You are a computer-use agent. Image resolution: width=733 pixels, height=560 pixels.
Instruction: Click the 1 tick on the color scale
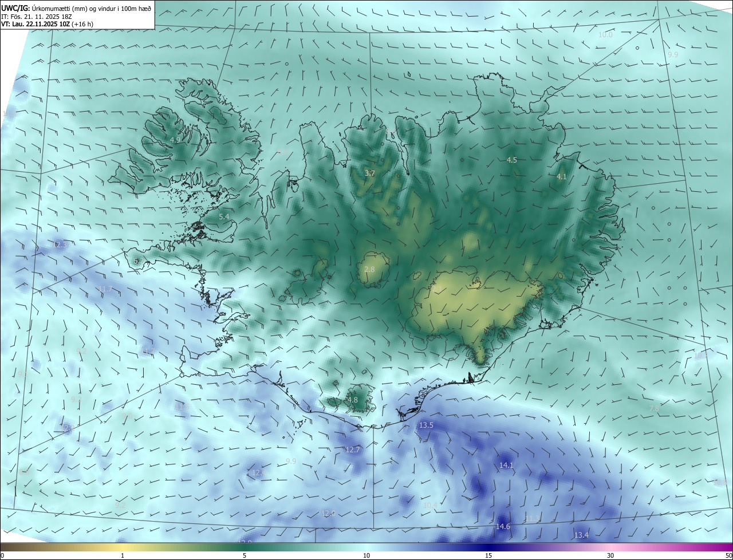coord(123,556)
